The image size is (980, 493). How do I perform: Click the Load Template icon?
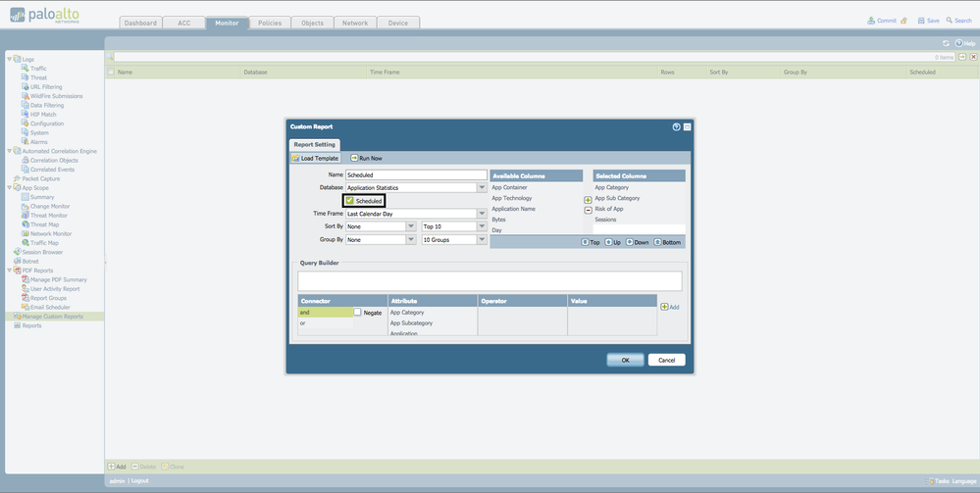point(295,159)
